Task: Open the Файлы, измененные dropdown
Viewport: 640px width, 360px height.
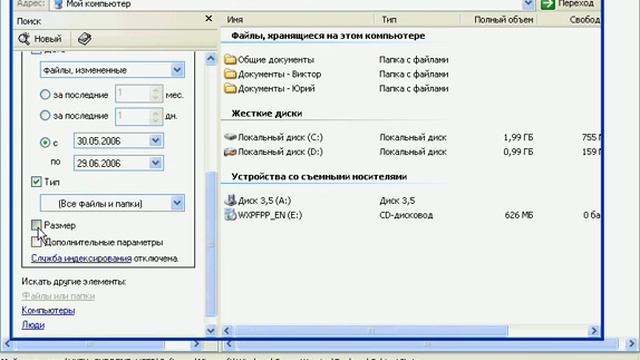Action: coord(177,70)
